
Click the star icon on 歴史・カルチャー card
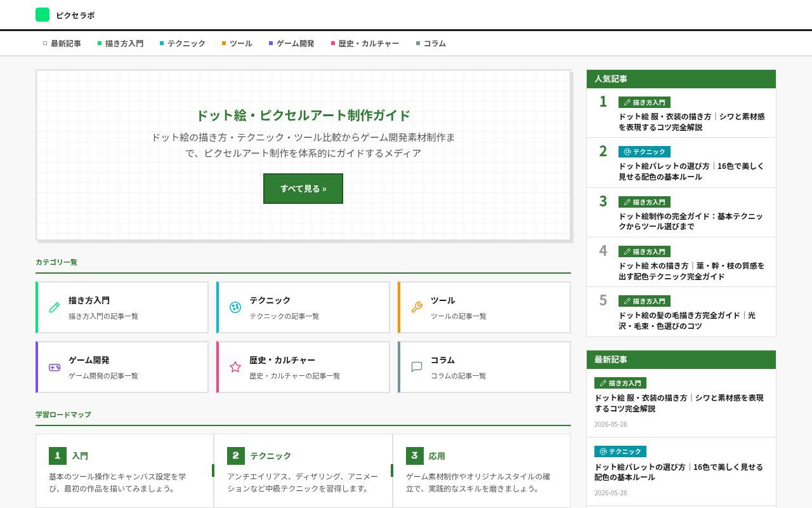coord(235,367)
